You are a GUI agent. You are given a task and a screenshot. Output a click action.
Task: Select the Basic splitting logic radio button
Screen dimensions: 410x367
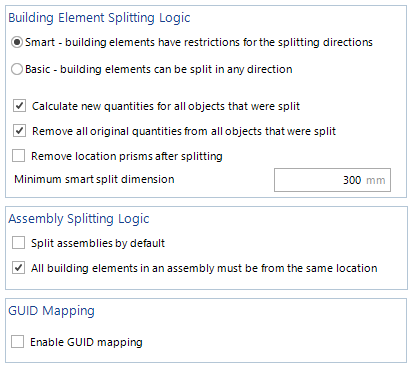[17, 69]
